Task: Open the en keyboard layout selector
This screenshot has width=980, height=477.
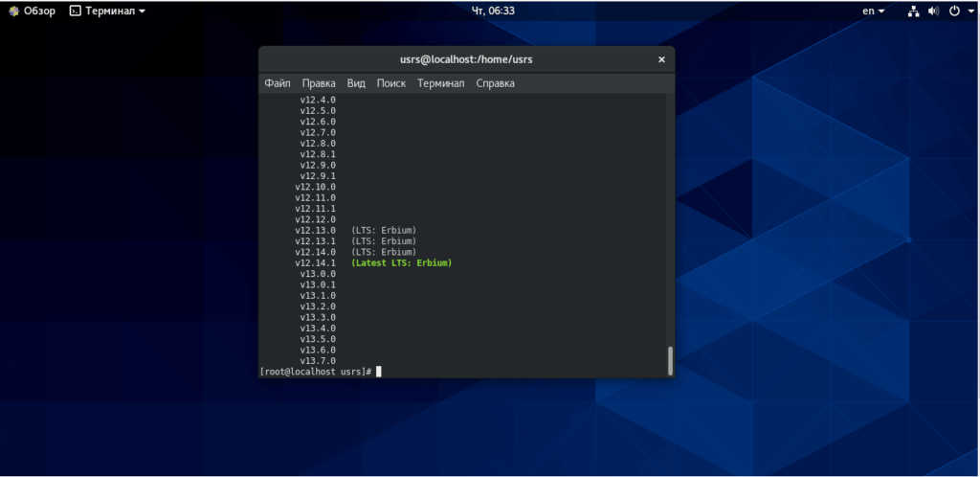Action: (874, 11)
